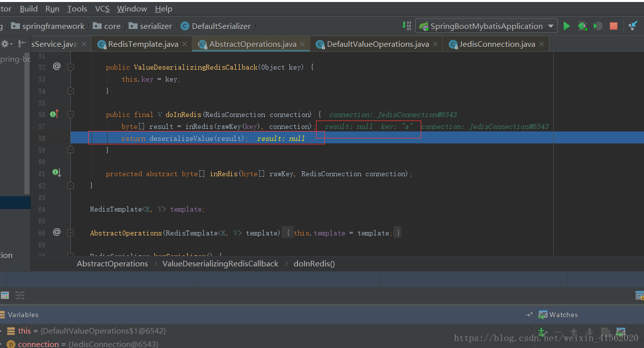Open the Build menu

click(29, 8)
